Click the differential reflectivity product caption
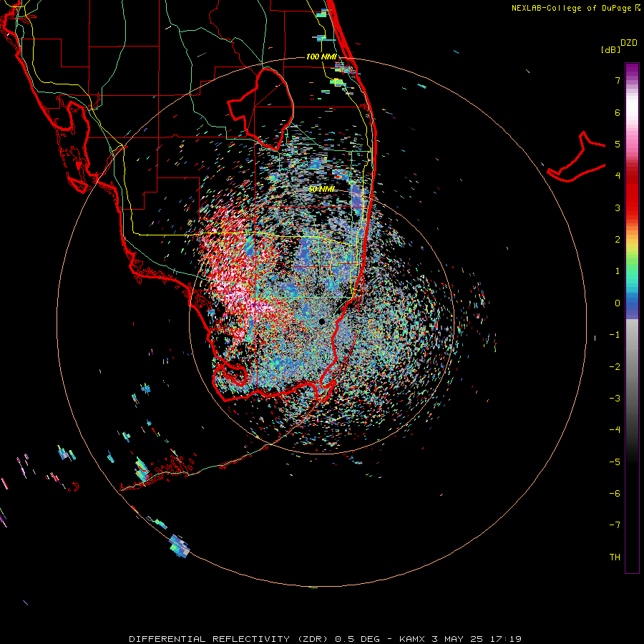Viewport: 644px width, 644px height. [326, 639]
